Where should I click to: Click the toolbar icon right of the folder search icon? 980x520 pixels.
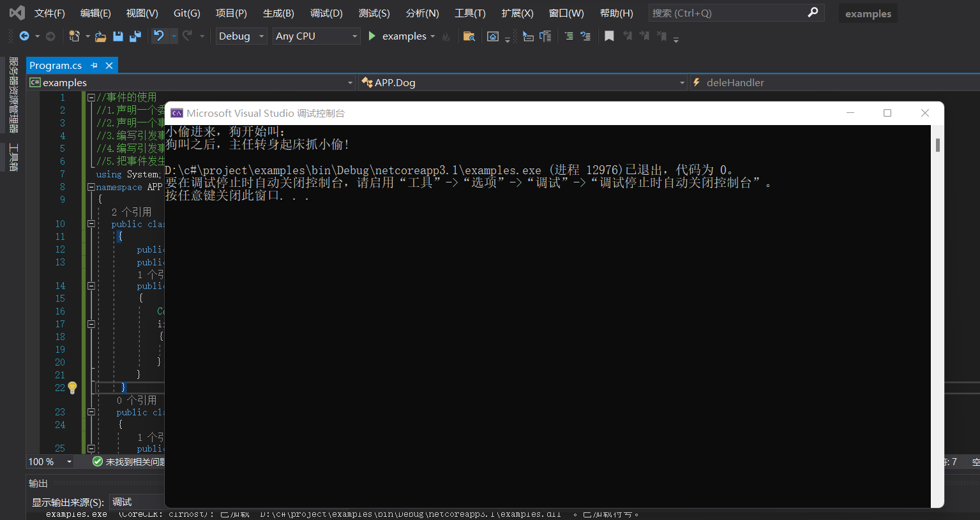(492, 36)
